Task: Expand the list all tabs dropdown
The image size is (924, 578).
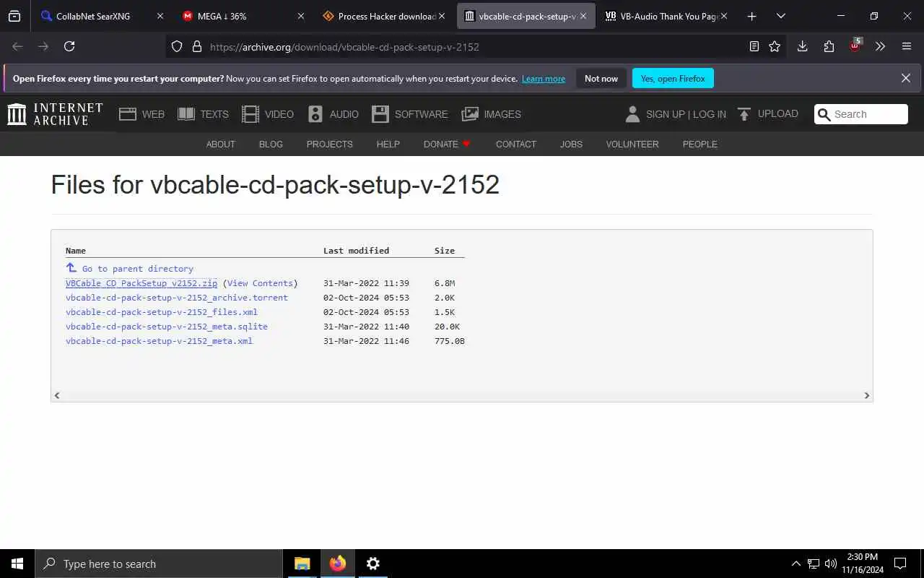Action: click(780, 16)
